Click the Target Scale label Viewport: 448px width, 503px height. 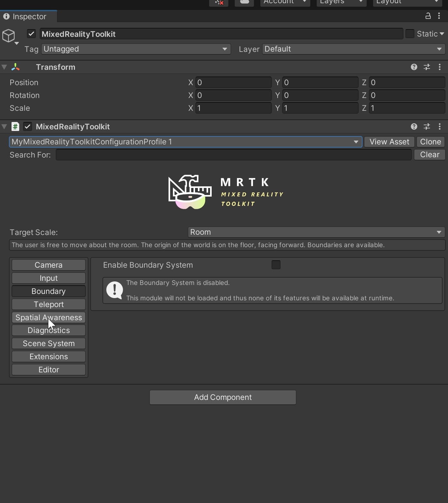click(x=34, y=232)
